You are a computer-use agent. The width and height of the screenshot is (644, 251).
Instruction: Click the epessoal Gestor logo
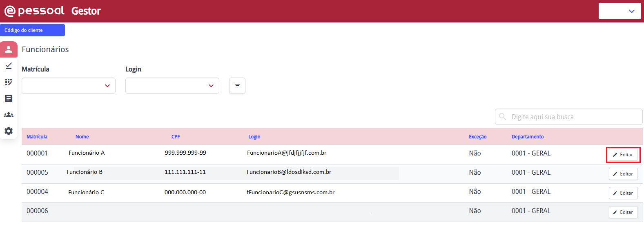click(52, 11)
